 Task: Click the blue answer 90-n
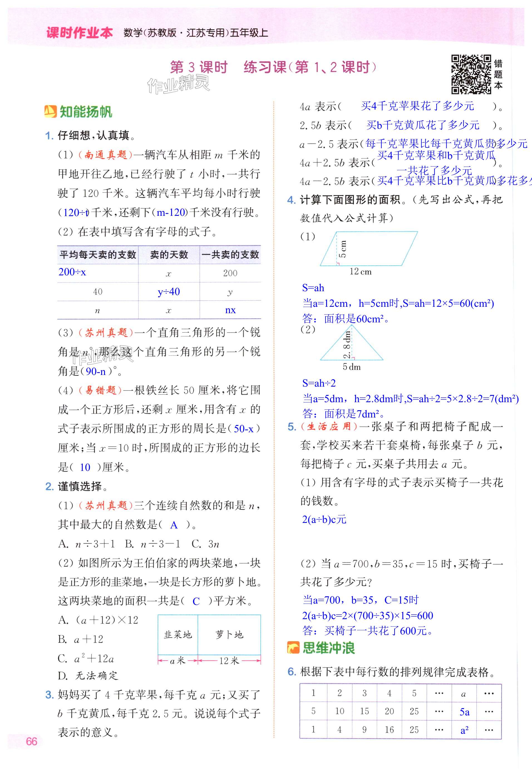(95, 371)
